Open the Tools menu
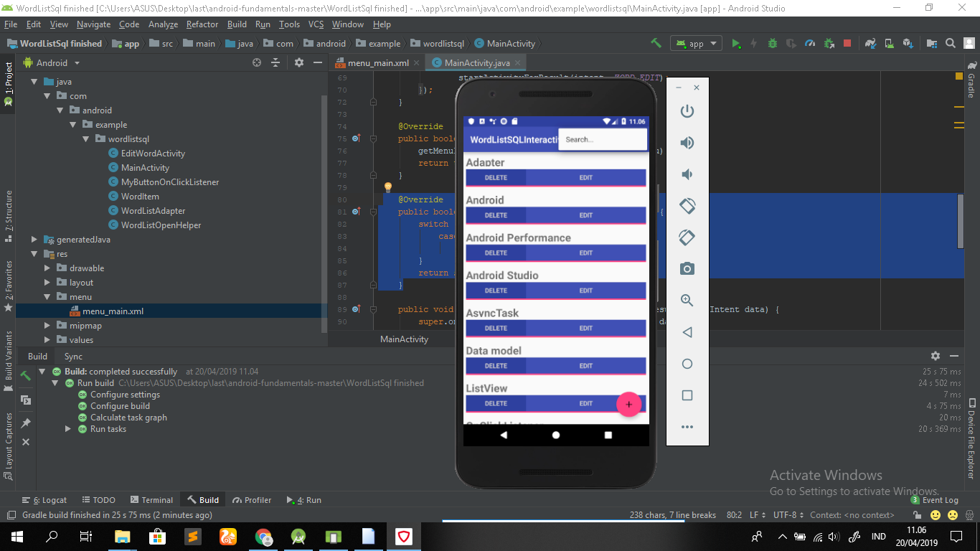This screenshot has height=551, width=980. click(290, 24)
